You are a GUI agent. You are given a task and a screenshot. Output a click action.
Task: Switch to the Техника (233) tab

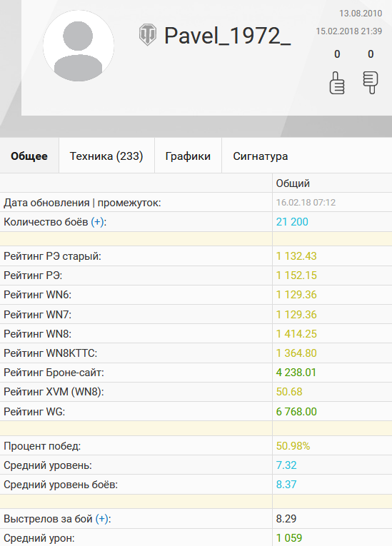pos(106,156)
